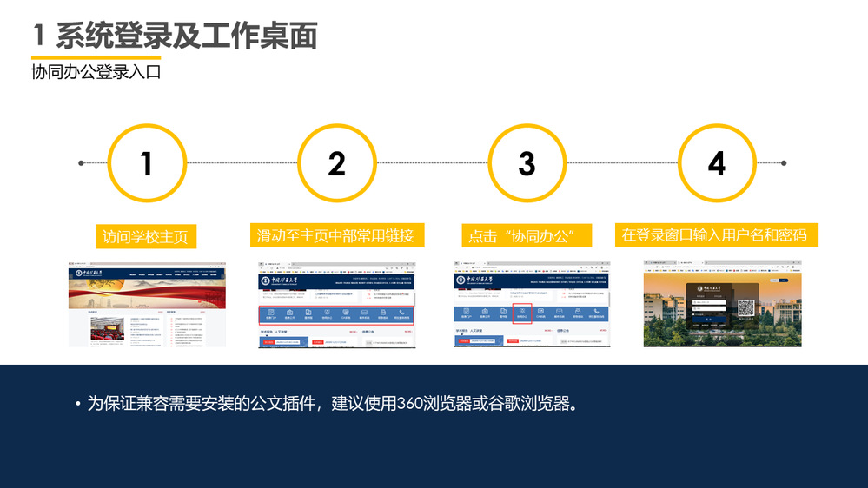
Task: Click the left endpoint dot of timeline
Action: point(81,162)
